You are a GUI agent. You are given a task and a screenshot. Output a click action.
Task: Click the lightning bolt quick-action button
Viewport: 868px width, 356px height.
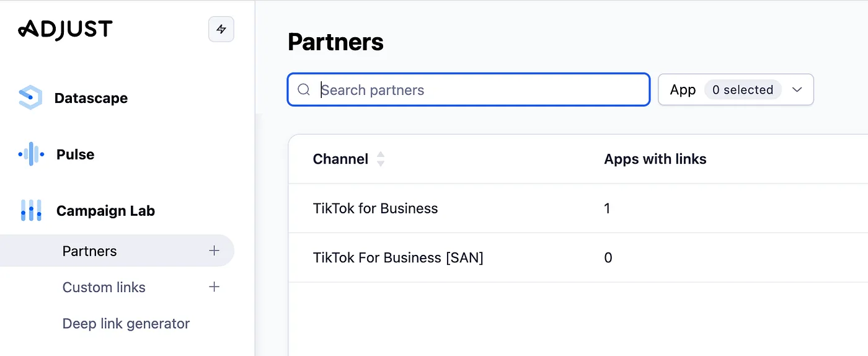(x=221, y=29)
